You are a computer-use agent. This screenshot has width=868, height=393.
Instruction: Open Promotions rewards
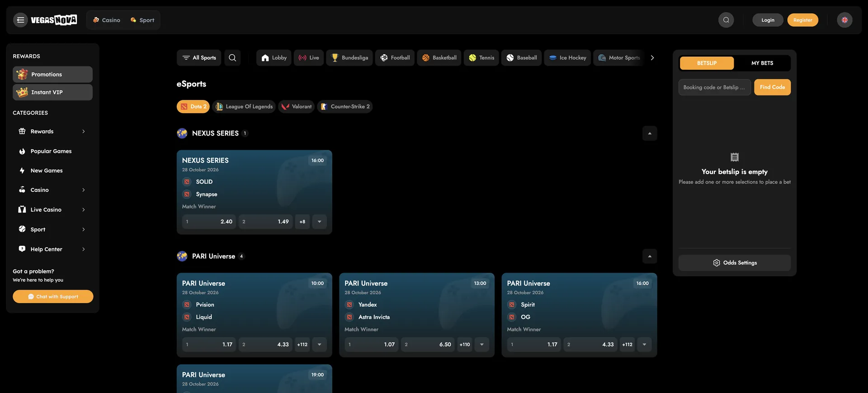pyautogui.click(x=52, y=75)
